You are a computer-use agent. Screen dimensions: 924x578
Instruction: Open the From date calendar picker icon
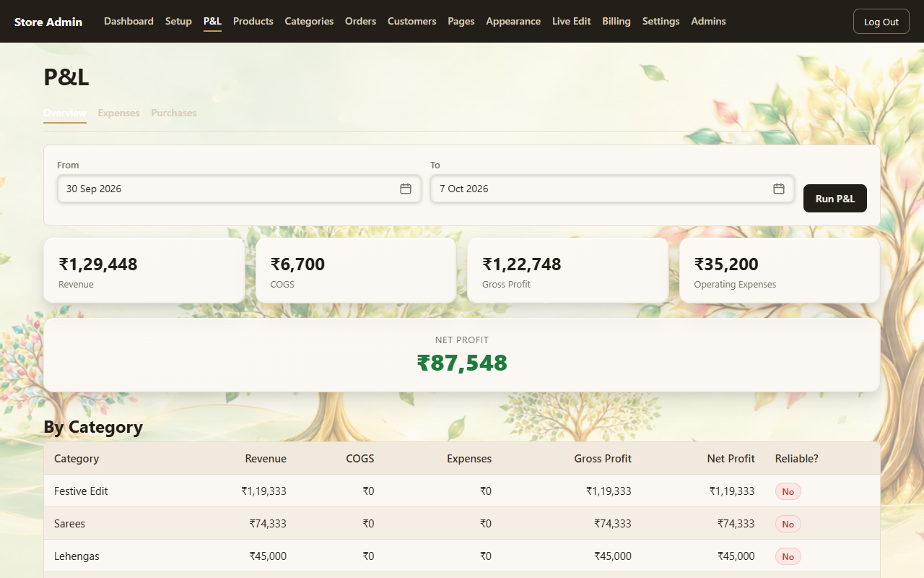tap(406, 189)
